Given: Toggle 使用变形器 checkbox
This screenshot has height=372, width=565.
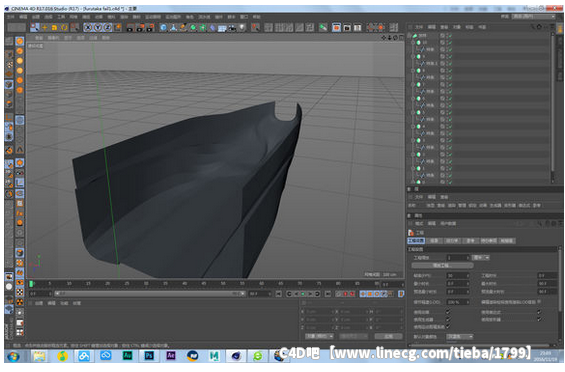Looking at the screenshot, I should coord(539,319).
